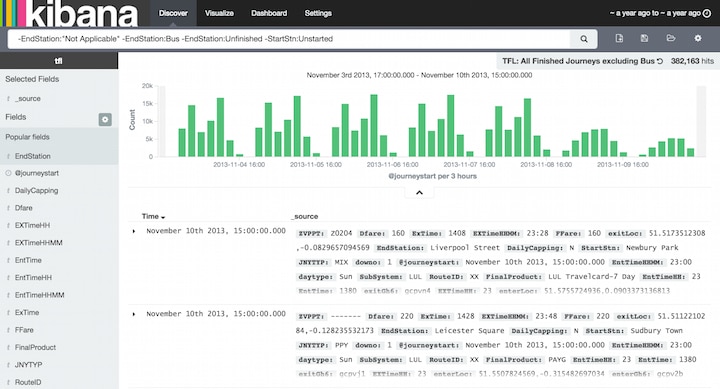Select the EntTimeHH field
Viewport: 720px width, 389px height.
(33, 278)
